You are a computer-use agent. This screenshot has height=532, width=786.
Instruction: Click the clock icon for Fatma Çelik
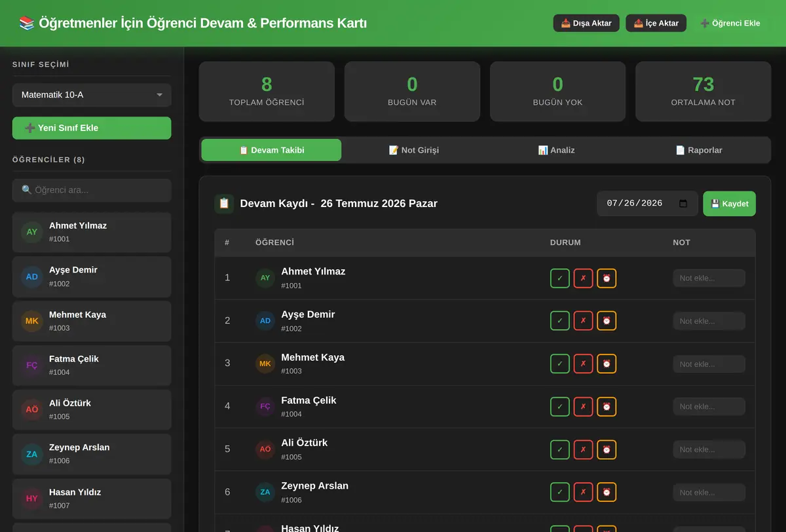[607, 407]
